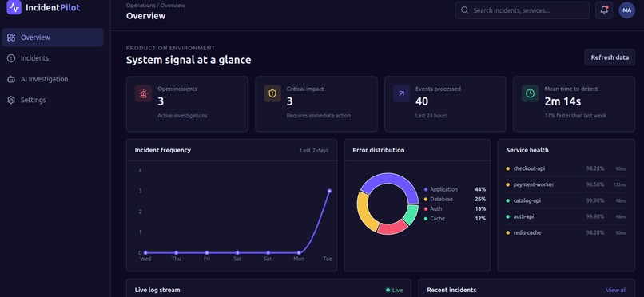Viewport: 644px width, 297px height.
Task: Click the Wed data point on frequency chart
Action: [x=145, y=253]
